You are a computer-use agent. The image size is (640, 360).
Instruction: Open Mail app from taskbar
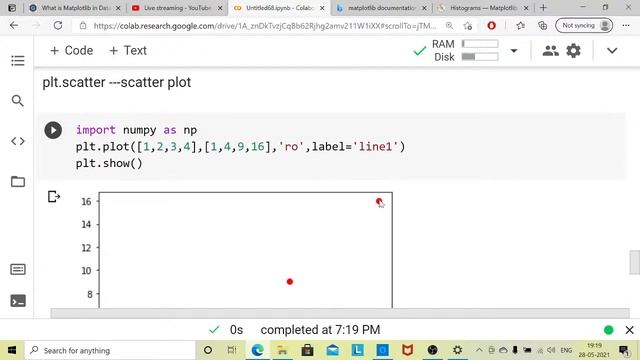[333, 350]
